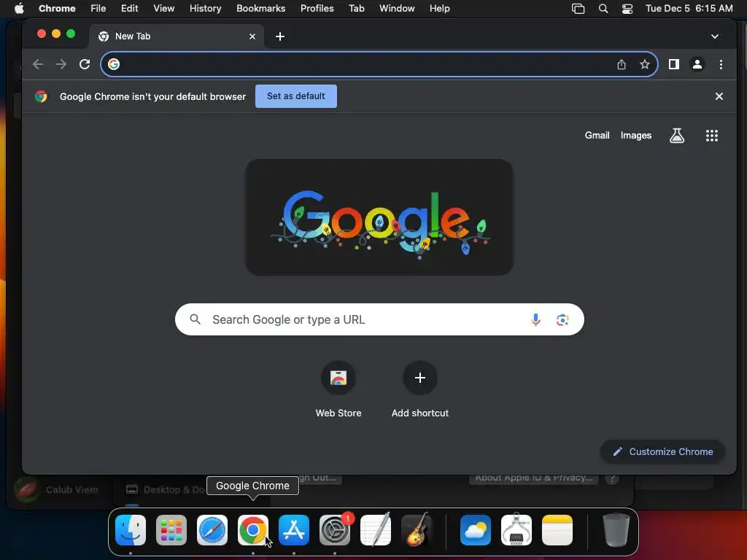The height and width of the screenshot is (560, 747).
Task: Open the Edit menu
Action: (x=129, y=9)
